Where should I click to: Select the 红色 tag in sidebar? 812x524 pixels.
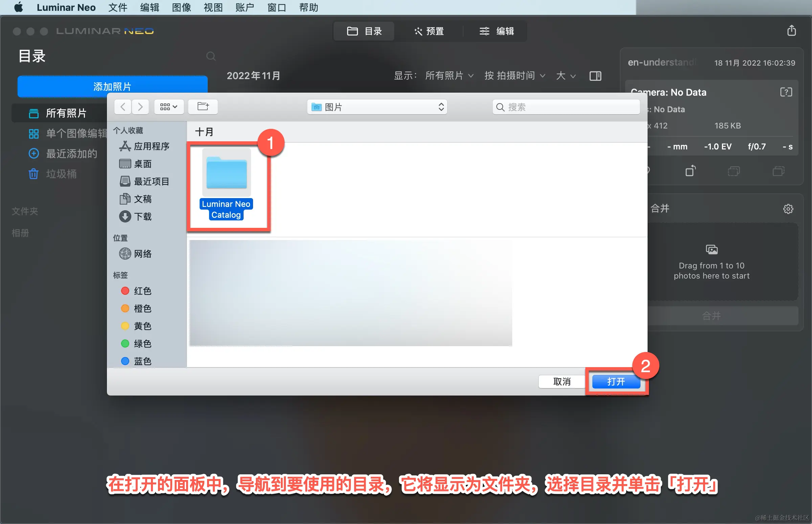142,291
